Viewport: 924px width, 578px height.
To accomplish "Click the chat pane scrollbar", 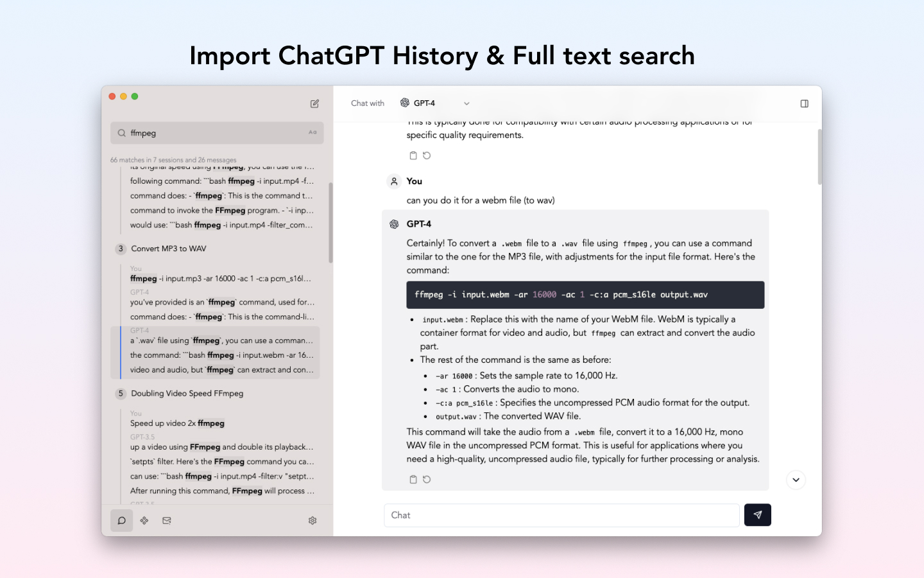I will point(819,157).
